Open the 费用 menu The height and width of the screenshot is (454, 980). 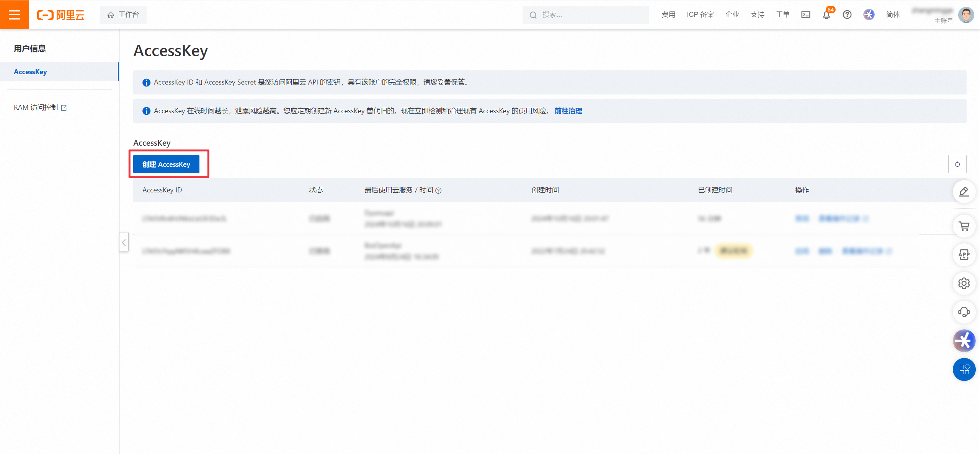[668, 15]
